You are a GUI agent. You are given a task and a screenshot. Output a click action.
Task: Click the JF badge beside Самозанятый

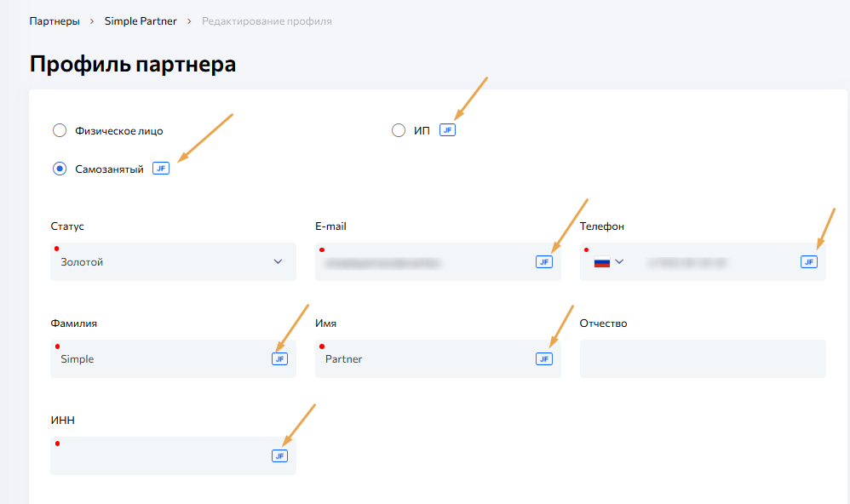(161, 169)
